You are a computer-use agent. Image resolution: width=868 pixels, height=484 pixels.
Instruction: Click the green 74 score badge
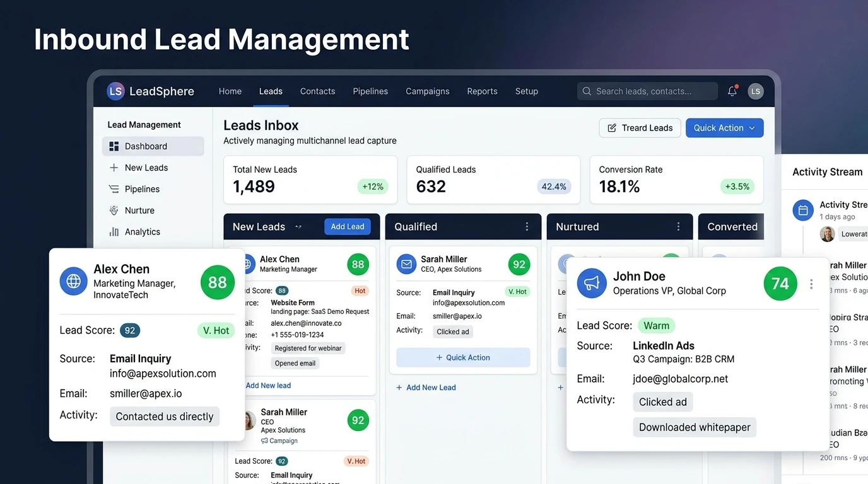click(x=780, y=284)
